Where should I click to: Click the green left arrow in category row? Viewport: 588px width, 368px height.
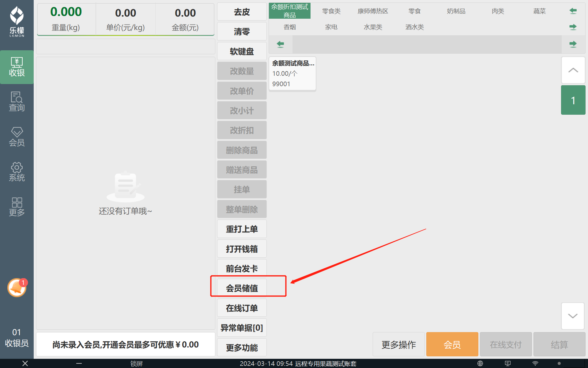pyautogui.click(x=573, y=11)
